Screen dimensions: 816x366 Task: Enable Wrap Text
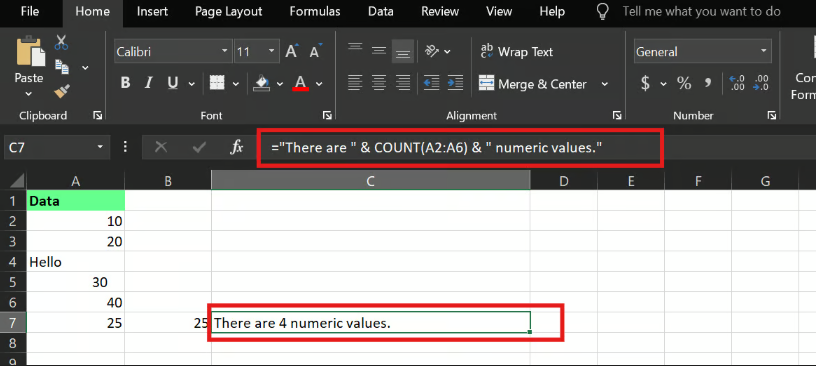(517, 52)
